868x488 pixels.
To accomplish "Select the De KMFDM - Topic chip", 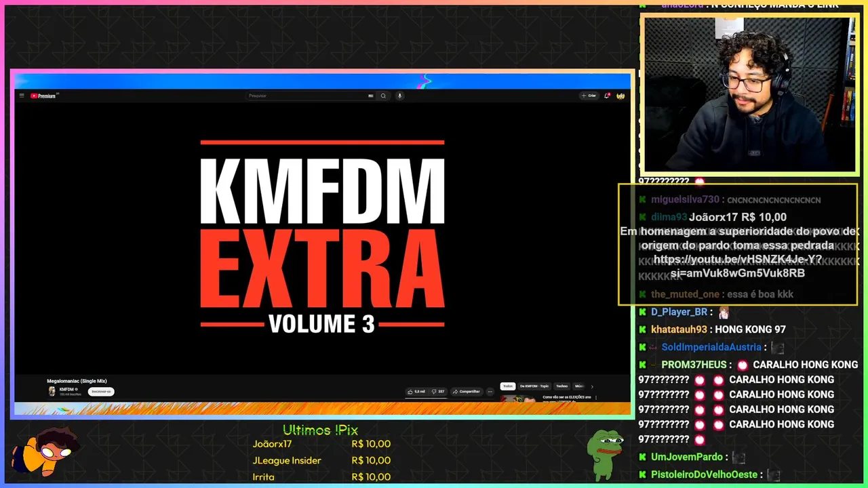I will click(x=534, y=386).
